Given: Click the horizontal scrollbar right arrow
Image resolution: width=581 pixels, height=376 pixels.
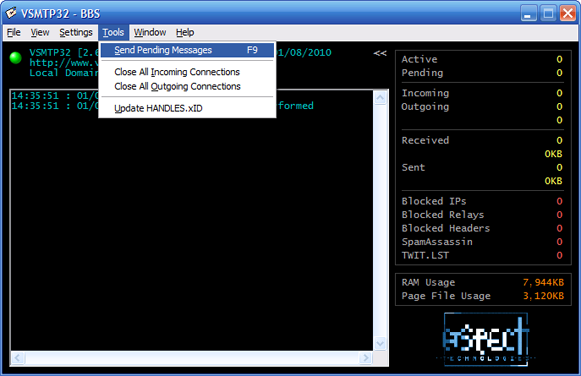Looking at the screenshot, I should click(x=365, y=358).
